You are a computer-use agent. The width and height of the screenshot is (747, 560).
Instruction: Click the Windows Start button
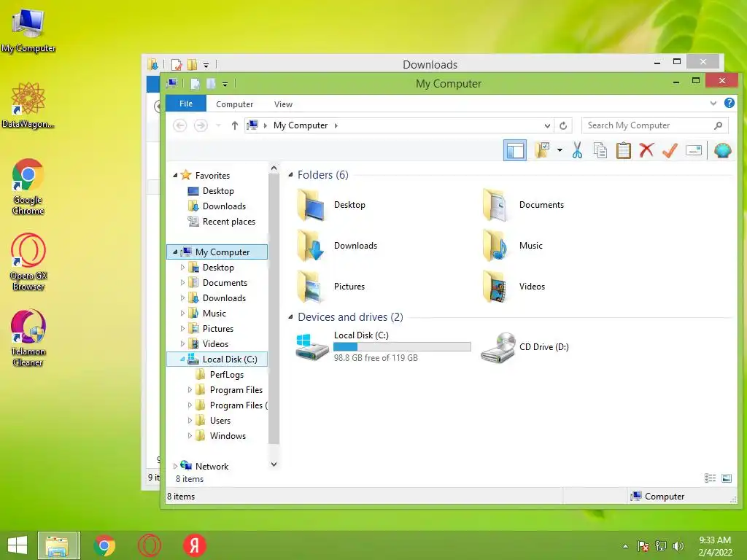point(18,545)
